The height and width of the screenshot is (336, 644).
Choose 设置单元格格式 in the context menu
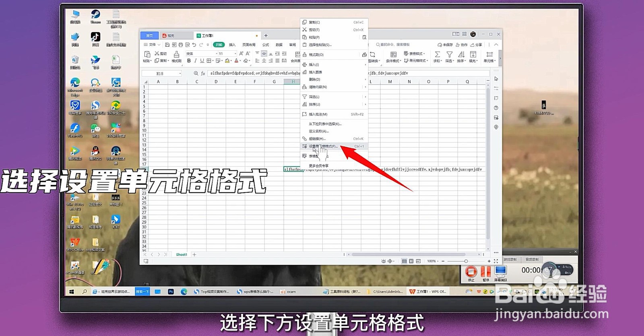coord(334,146)
